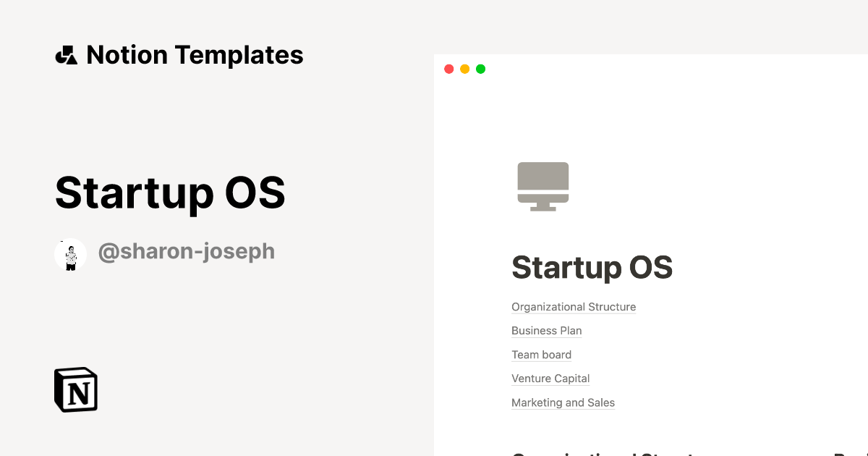This screenshot has width=868, height=456.
Task: Open the Business Plan page link
Action: 546,330
